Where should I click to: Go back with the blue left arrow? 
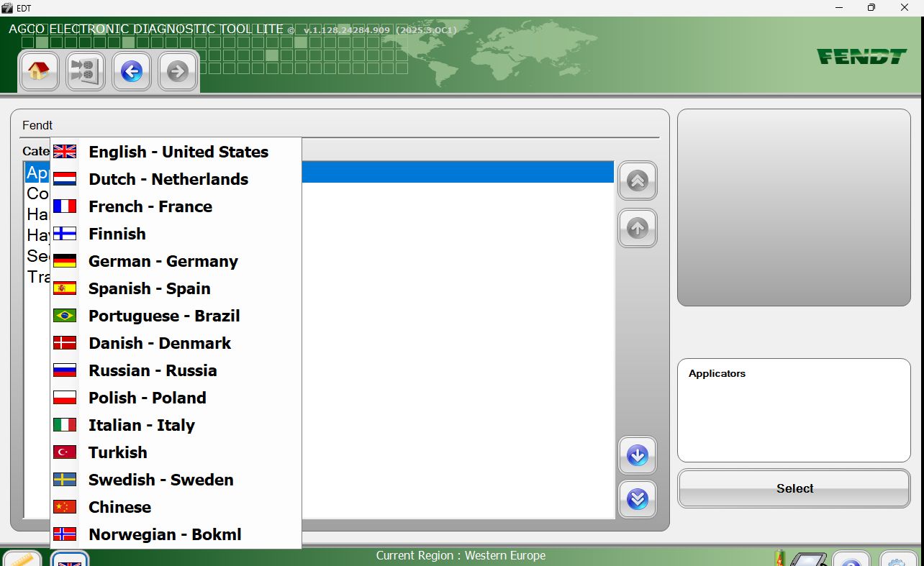click(x=131, y=71)
